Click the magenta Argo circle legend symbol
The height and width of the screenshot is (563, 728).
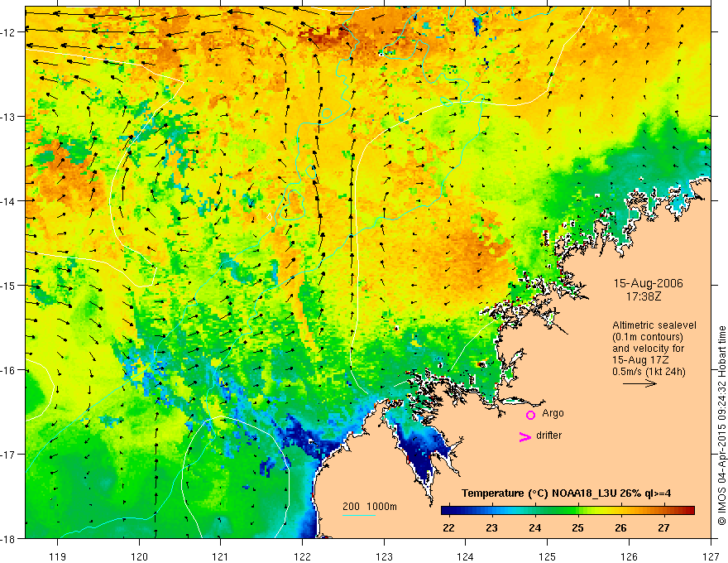(x=530, y=415)
